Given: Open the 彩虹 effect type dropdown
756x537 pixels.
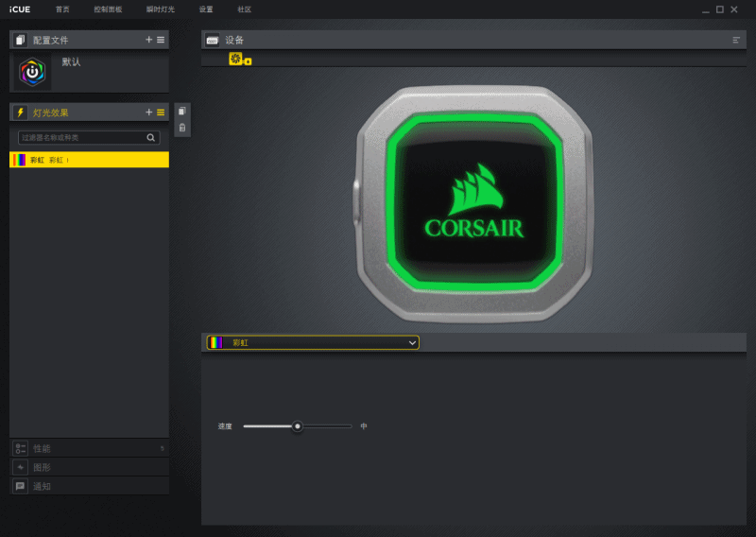Looking at the screenshot, I should click(x=313, y=342).
